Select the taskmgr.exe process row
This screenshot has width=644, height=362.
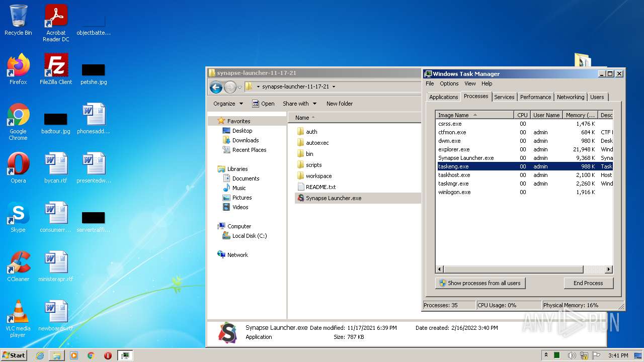pyautogui.click(x=524, y=184)
